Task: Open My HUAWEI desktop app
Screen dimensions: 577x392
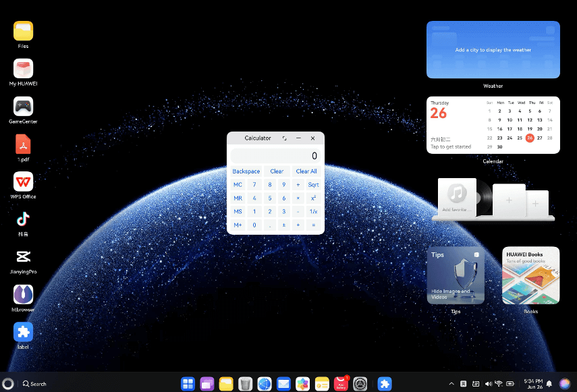Action: point(24,69)
